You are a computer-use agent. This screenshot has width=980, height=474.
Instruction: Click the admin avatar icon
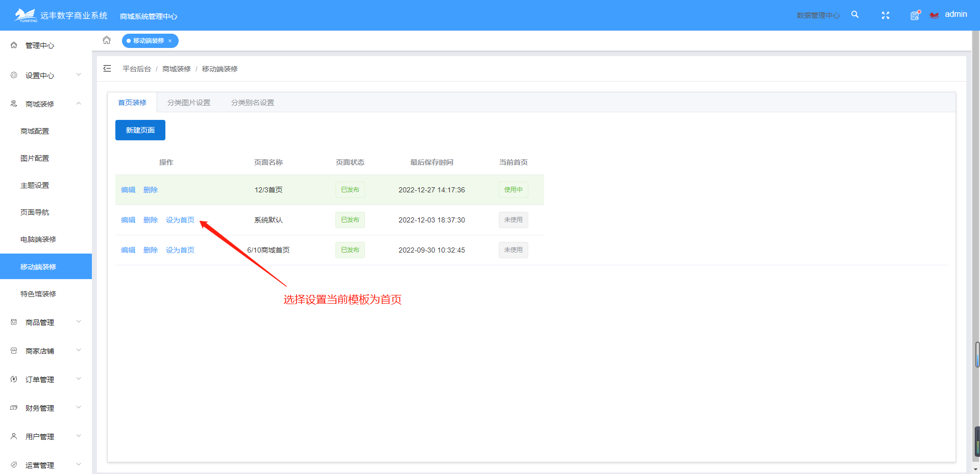tap(934, 15)
